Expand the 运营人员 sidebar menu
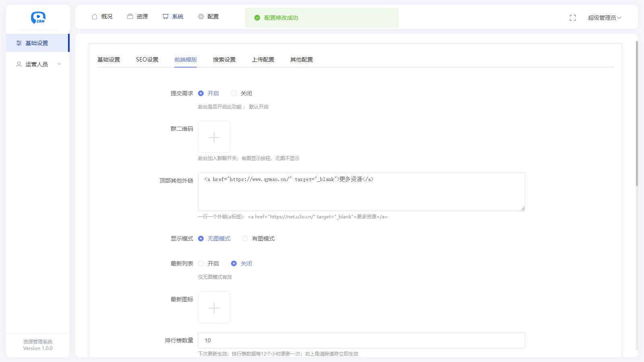The height and width of the screenshot is (362, 644). [x=38, y=64]
